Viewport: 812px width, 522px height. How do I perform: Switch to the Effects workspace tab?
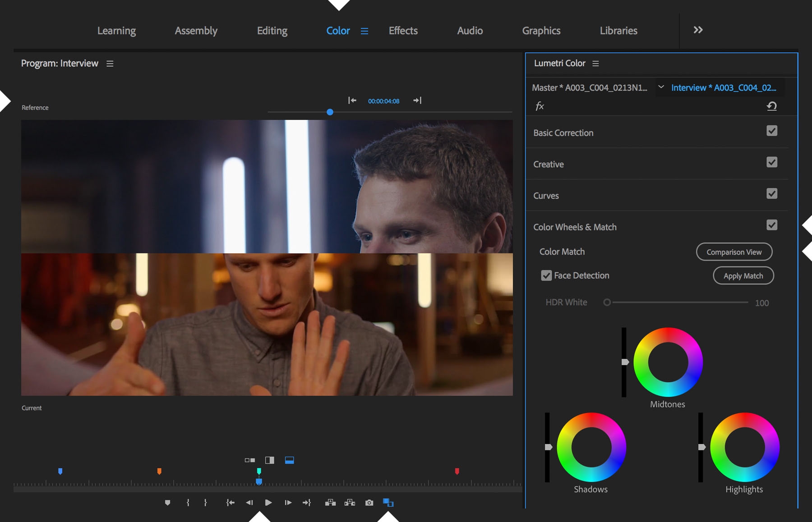(x=403, y=31)
